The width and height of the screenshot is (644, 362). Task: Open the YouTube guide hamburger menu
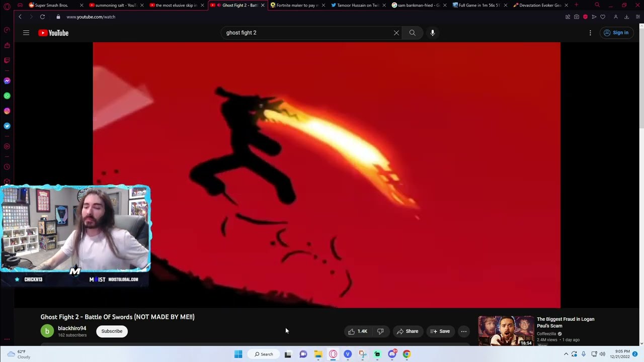click(x=26, y=33)
